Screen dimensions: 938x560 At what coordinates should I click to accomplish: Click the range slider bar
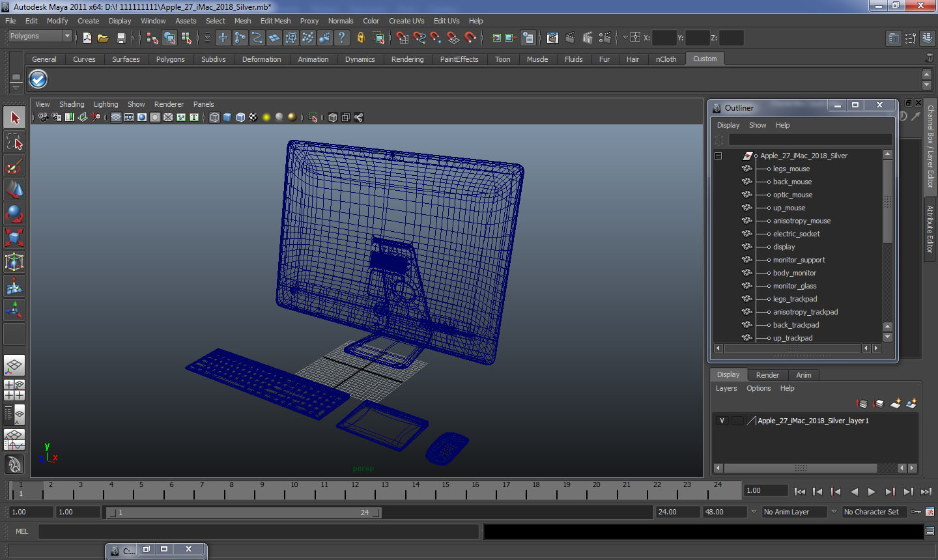coord(244,512)
